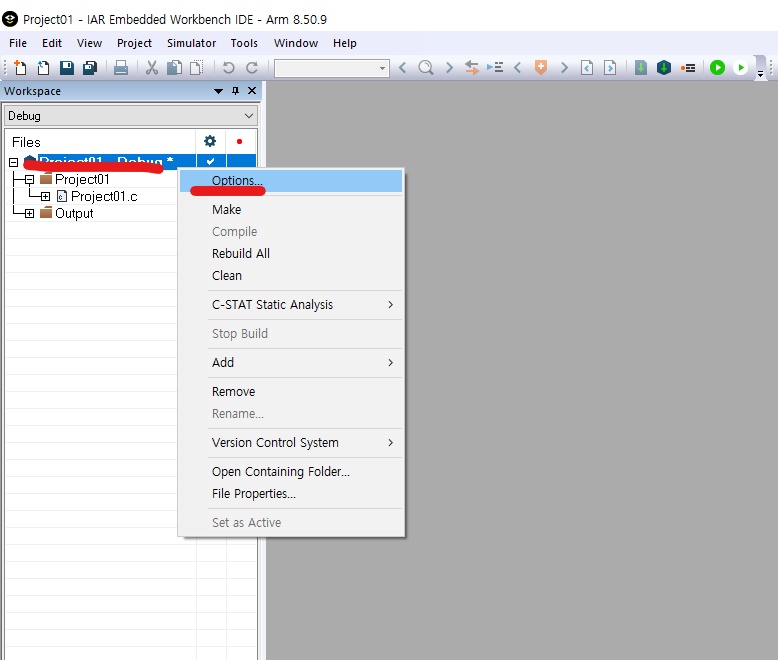Viewport: 778px width, 660px height.
Task: Click the Copy toolbar icon
Action: 174,67
